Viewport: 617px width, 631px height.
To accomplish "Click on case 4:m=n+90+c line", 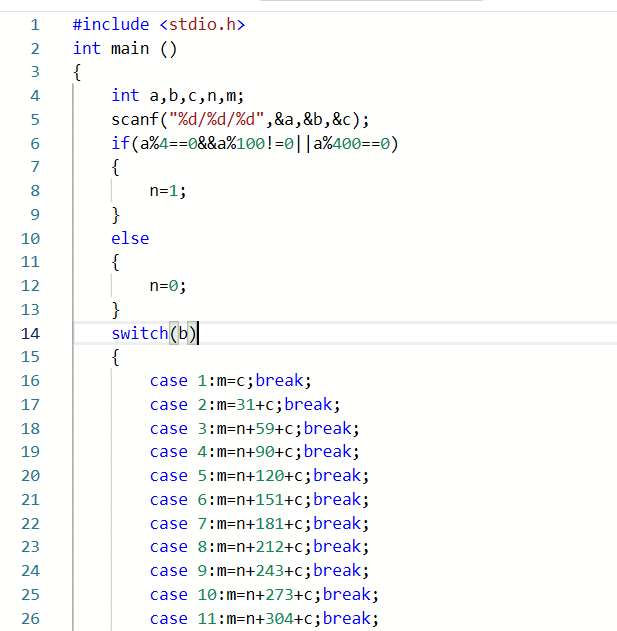I will pyautogui.click(x=254, y=452).
